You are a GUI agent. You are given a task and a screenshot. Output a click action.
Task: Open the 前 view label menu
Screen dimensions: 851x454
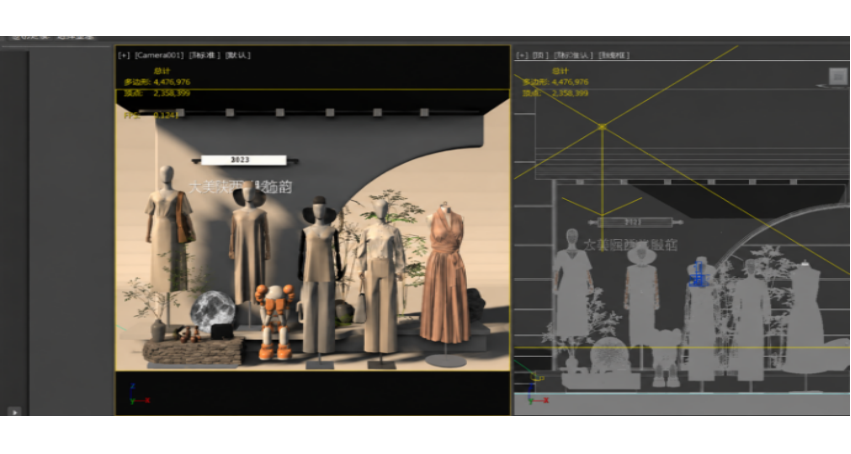(540, 55)
